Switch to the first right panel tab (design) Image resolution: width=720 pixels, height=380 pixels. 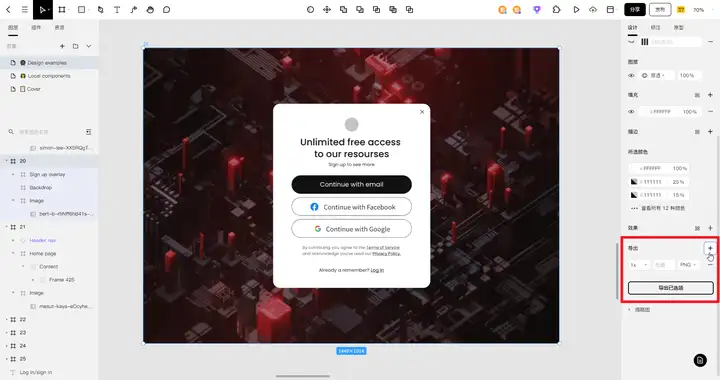[633, 28]
